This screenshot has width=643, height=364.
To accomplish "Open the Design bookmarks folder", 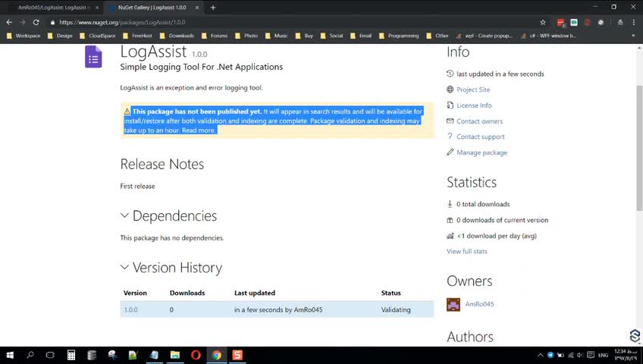I will pyautogui.click(x=60, y=36).
